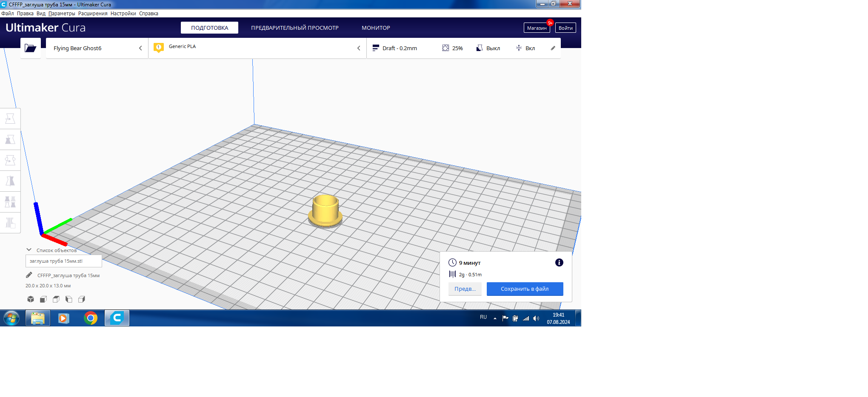This screenshot has height=397, width=868.
Task: Switch to left side view icon
Action: coord(69,299)
